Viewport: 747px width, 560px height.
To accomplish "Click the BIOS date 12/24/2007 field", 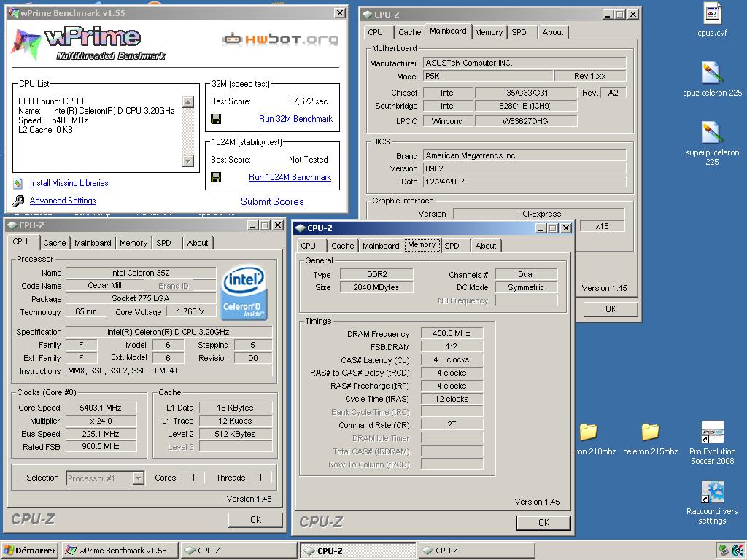I will click(525, 182).
